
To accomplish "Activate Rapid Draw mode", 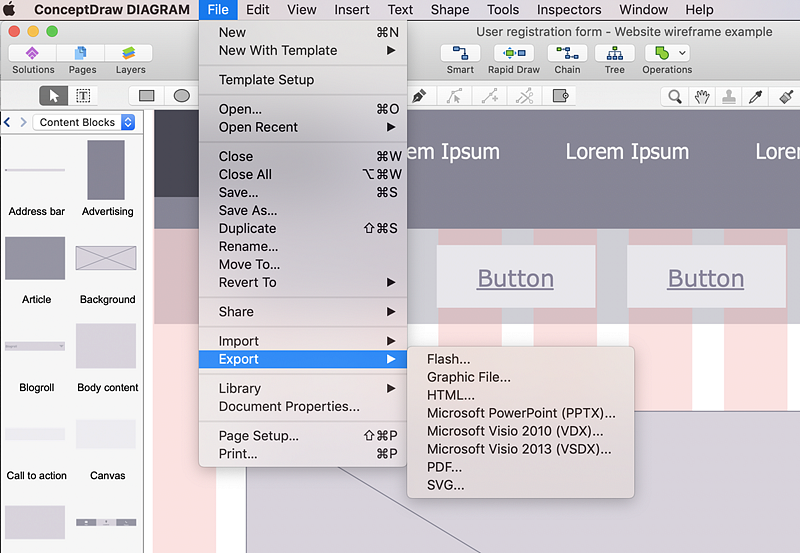I will [x=514, y=53].
